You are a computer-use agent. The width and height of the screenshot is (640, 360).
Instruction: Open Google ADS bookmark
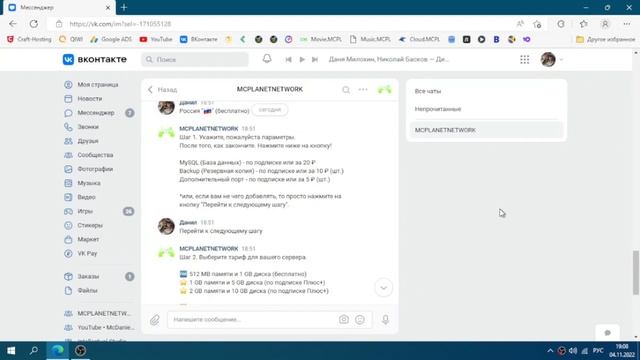pyautogui.click(x=111, y=39)
